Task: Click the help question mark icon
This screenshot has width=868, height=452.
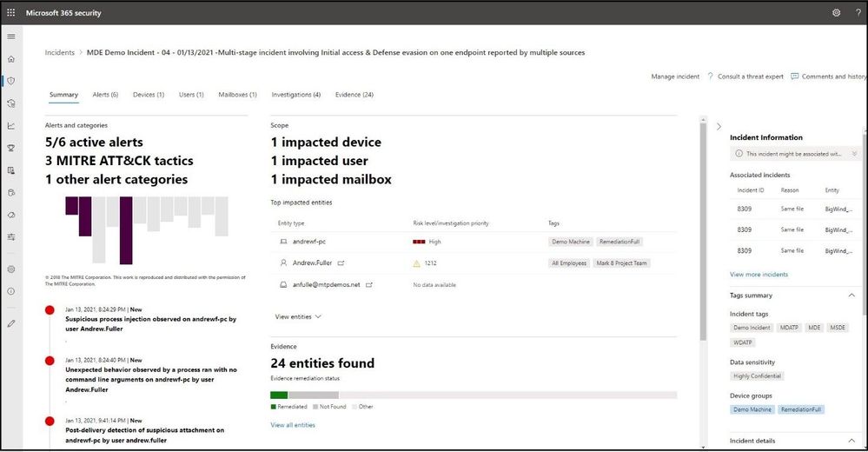Action: [x=858, y=12]
